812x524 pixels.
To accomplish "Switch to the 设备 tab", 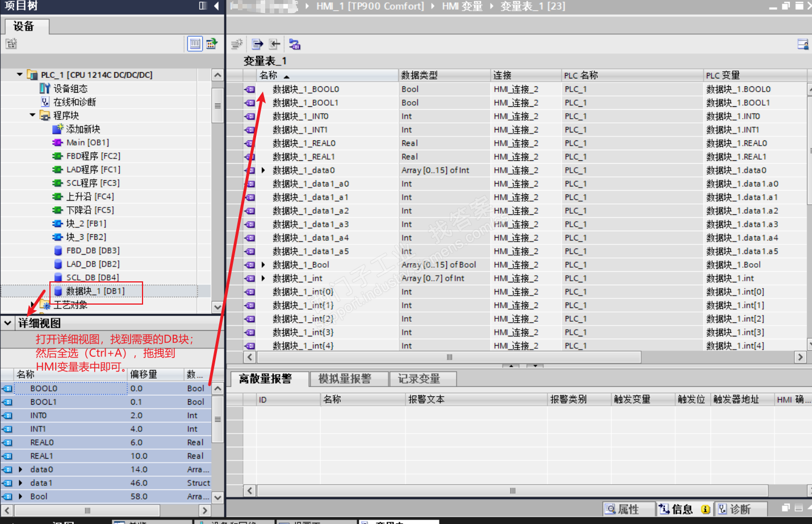I will [x=27, y=26].
